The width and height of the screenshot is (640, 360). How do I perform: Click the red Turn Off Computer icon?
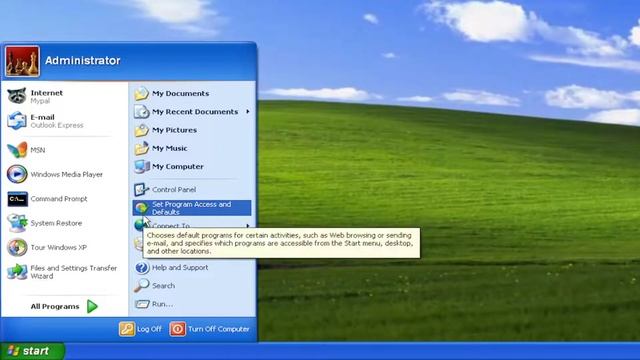[x=178, y=329]
